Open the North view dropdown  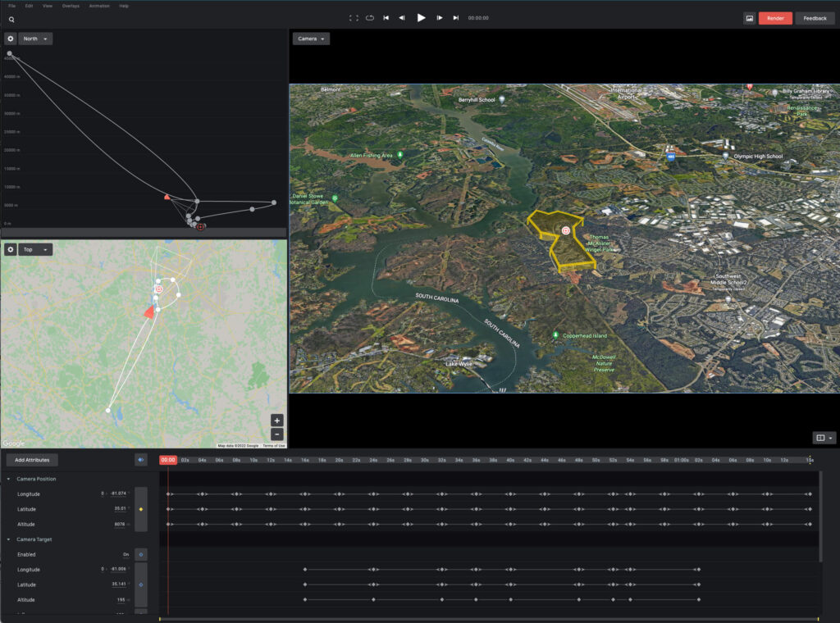tap(35, 39)
